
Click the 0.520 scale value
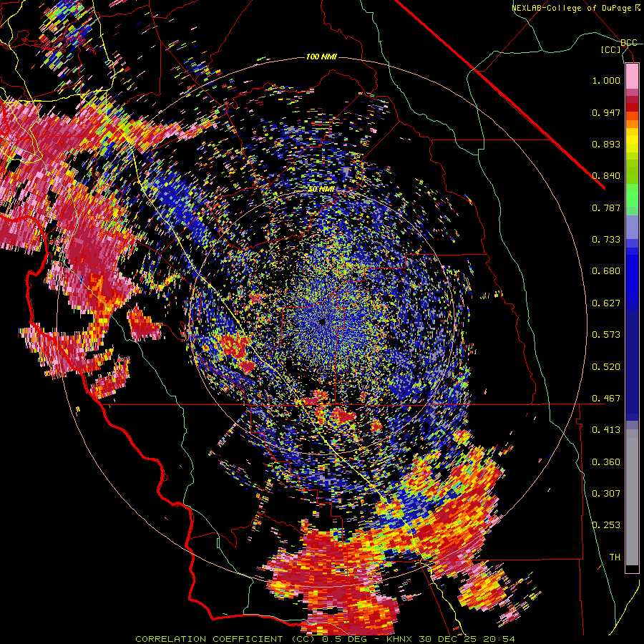pos(606,367)
